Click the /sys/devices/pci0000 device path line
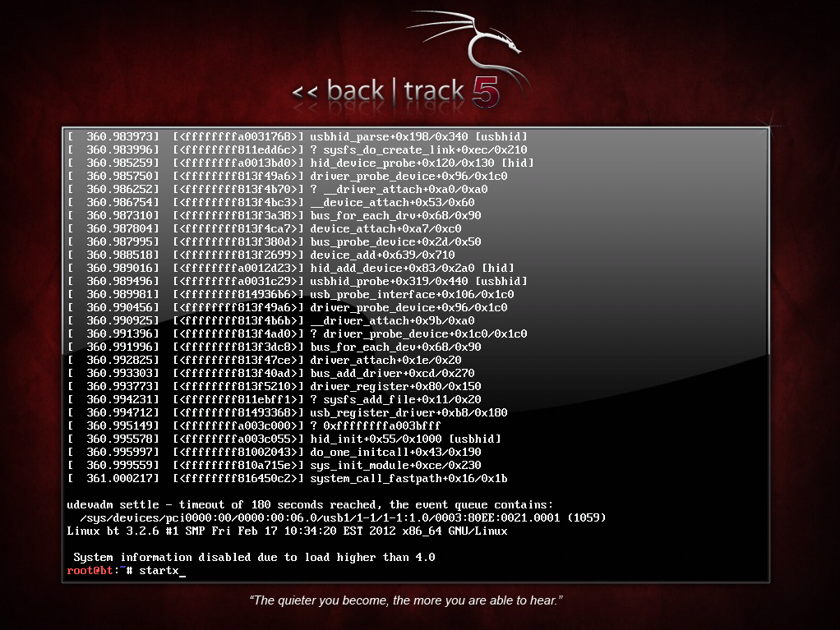Screen dimensions: 840x630 (343, 517)
